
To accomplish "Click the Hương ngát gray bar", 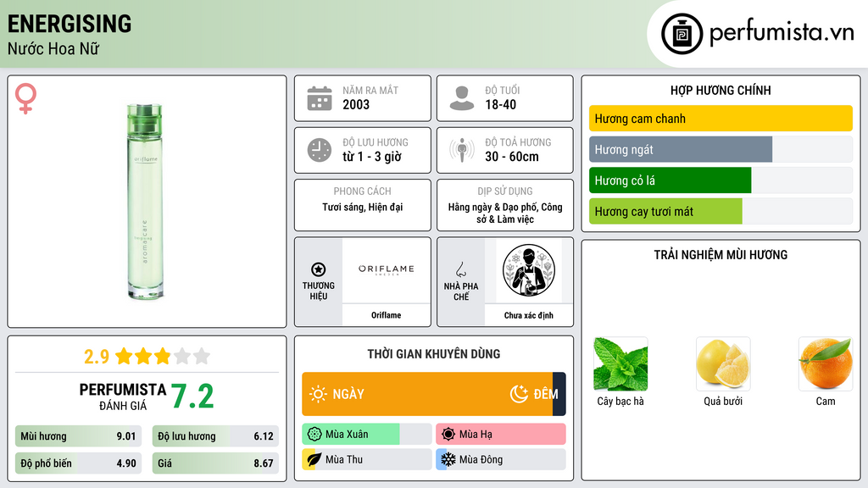I will [x=681, y=149].
